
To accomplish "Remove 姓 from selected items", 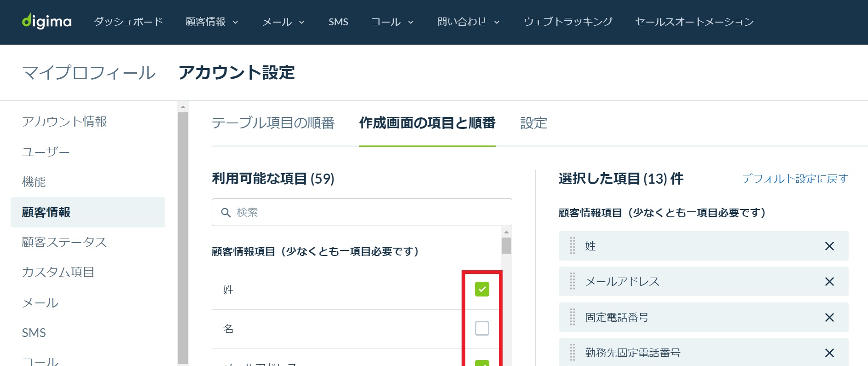I will (x=829, y=246).
